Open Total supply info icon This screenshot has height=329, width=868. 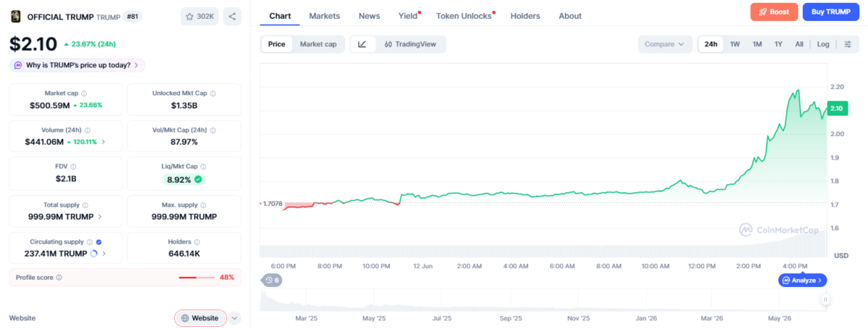(86, 205)
